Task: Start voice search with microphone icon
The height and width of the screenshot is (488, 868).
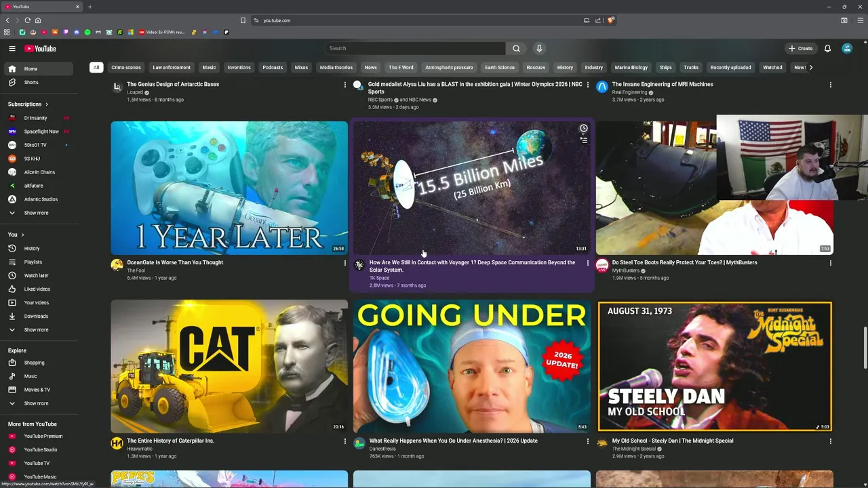Action: coord(539,48)
